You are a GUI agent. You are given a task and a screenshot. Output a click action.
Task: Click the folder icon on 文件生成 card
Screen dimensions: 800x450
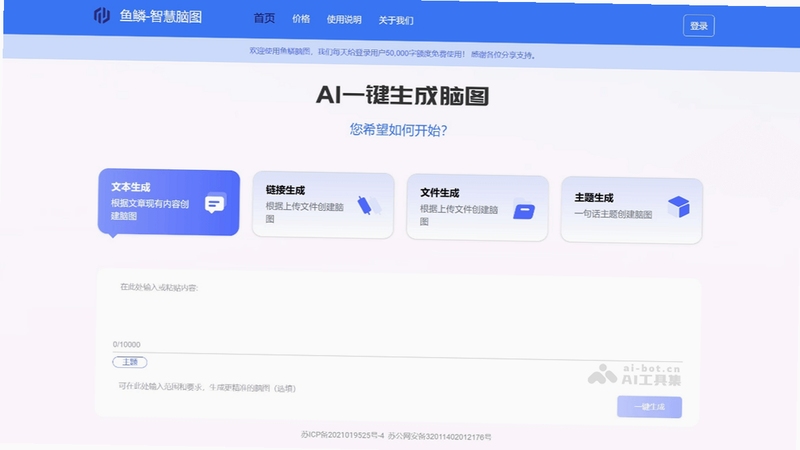524,210
